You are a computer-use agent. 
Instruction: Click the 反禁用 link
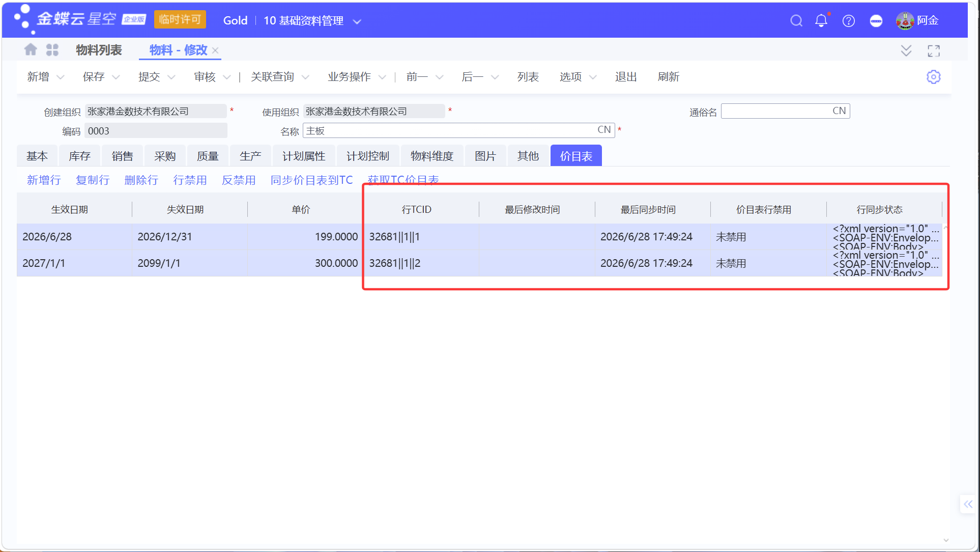click(239, 180)
